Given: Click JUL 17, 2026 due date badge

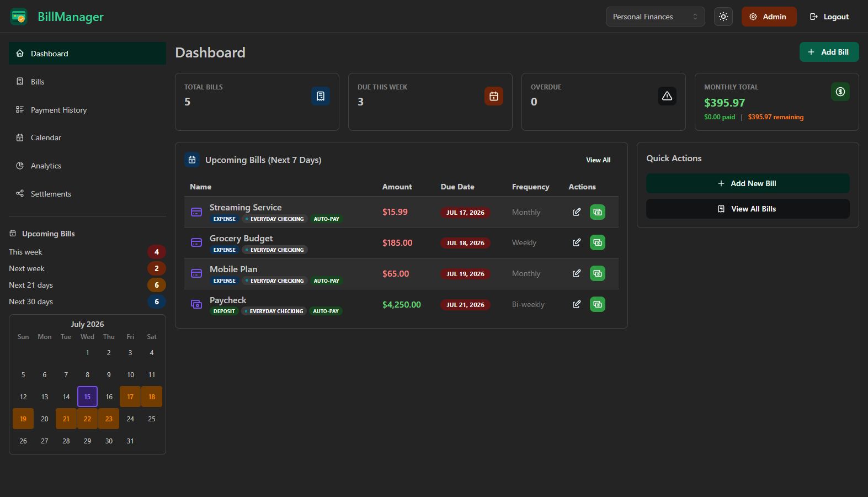Looking at the screenshot, I should pos(465,213).
